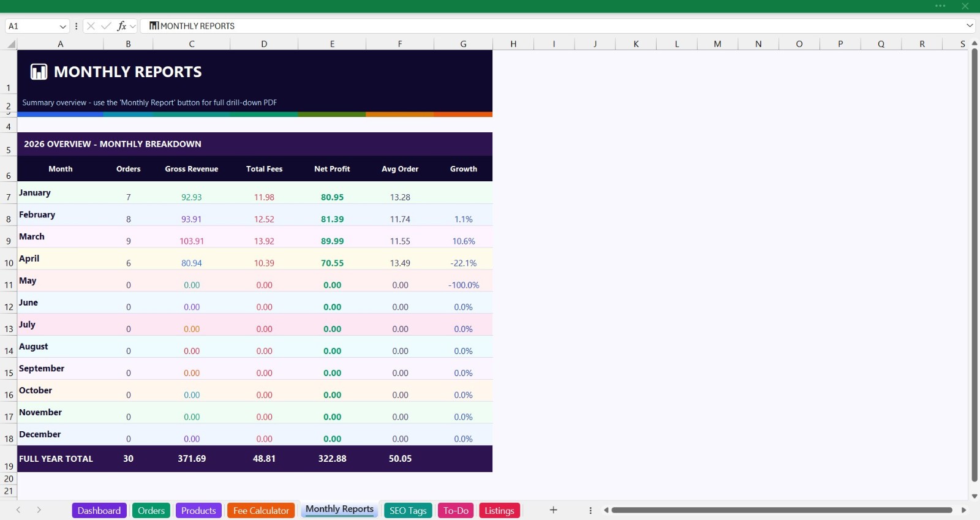980x520 pixels.
Task: Click total net profit 322.88
Action: [x=332, y=459]
